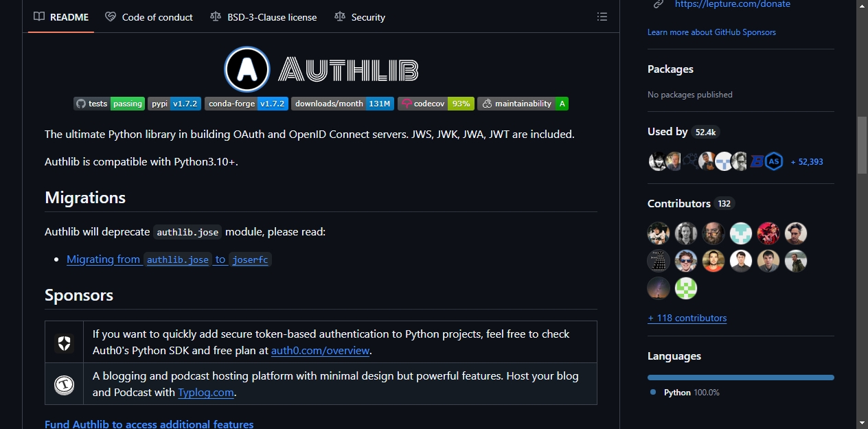This screenshot has width=868, height=429.
Task: Open the tests passing badge
Action: pyautogui.click(x=109, y=104)
